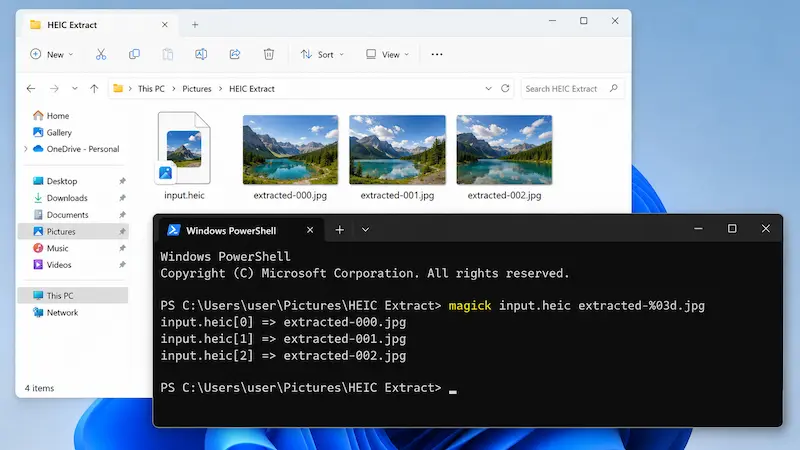800x450 pixels.
Task: Open the terminal profiles dropdown
Action: point(365,230)
